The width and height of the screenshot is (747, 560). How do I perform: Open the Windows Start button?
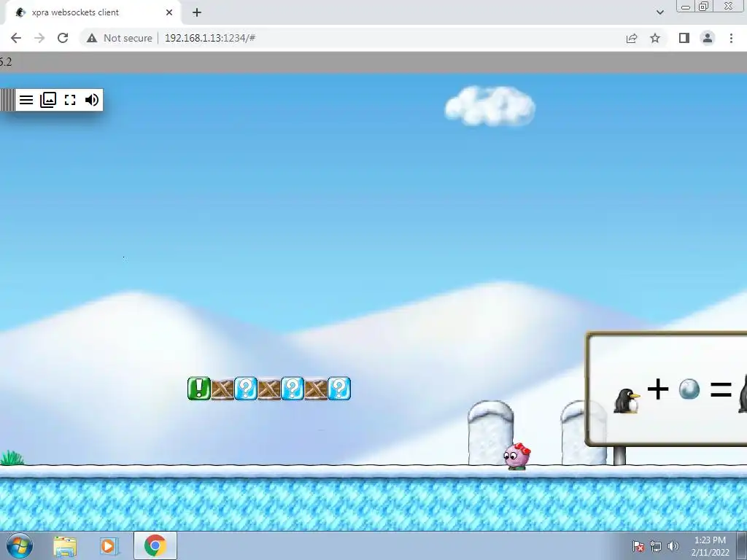point(20,545)
